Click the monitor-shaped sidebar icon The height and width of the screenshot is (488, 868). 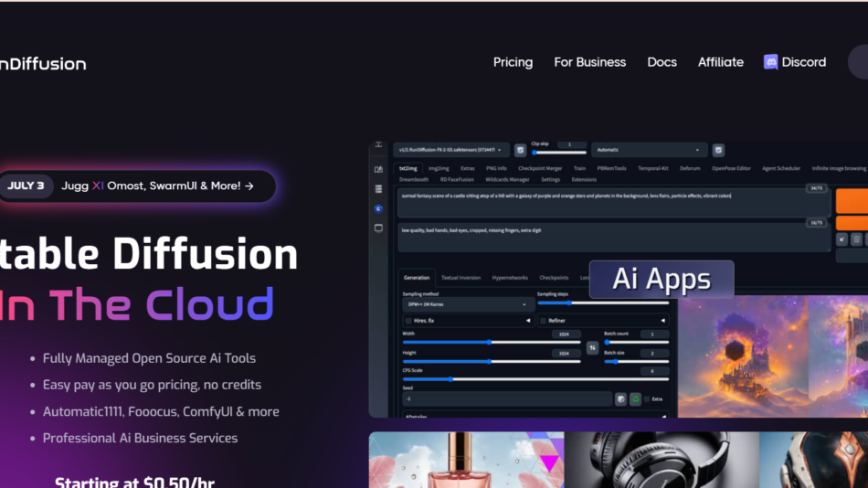378,228
